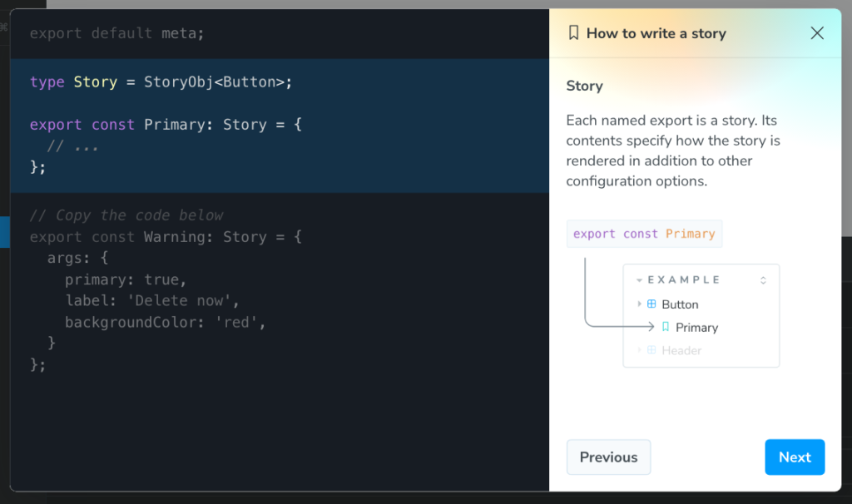Click the teal bookmark icon beside Primary
Screen dimensions: 852x504
(x=665, y=327)
